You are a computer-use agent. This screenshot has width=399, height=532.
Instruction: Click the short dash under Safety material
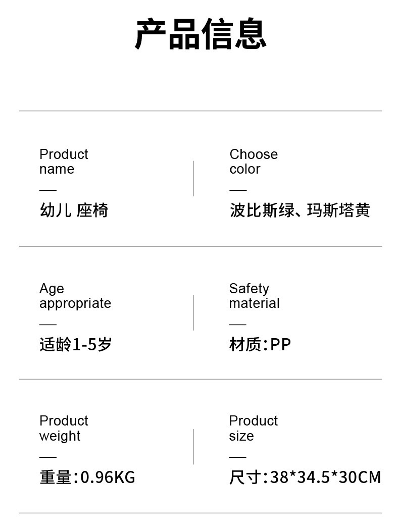click(238, 325)
